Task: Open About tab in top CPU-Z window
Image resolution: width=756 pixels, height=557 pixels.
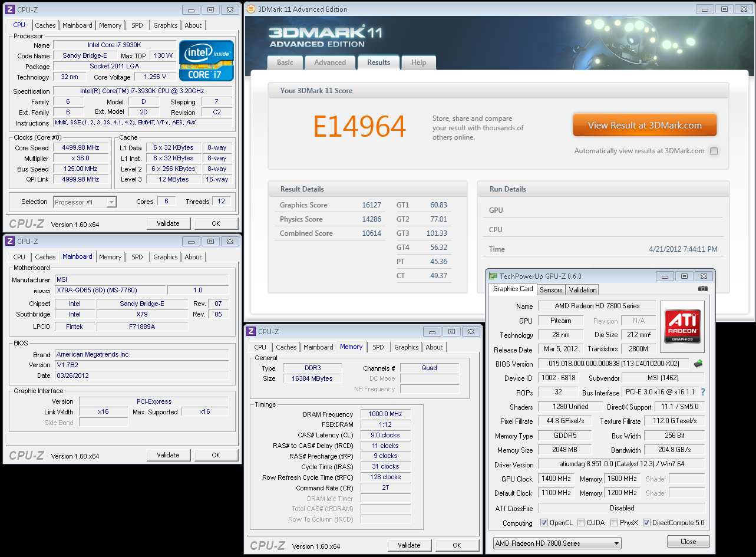Action: coord(193,25)
